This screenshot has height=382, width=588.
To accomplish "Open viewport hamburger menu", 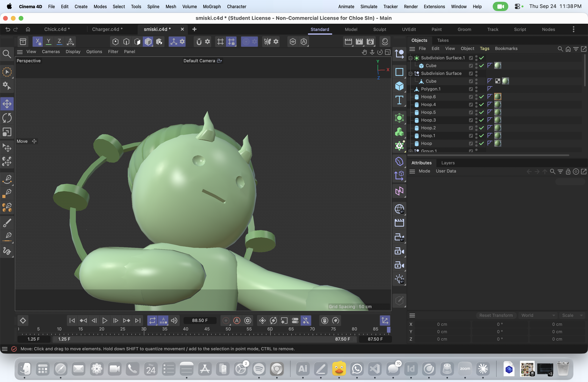I will click(x=20, y=52).
